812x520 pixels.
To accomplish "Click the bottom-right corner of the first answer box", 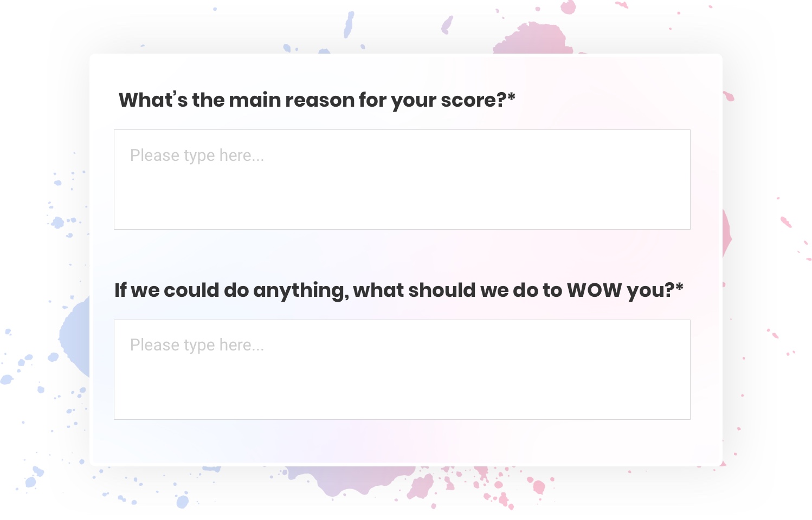I will (x=689, y=227).
